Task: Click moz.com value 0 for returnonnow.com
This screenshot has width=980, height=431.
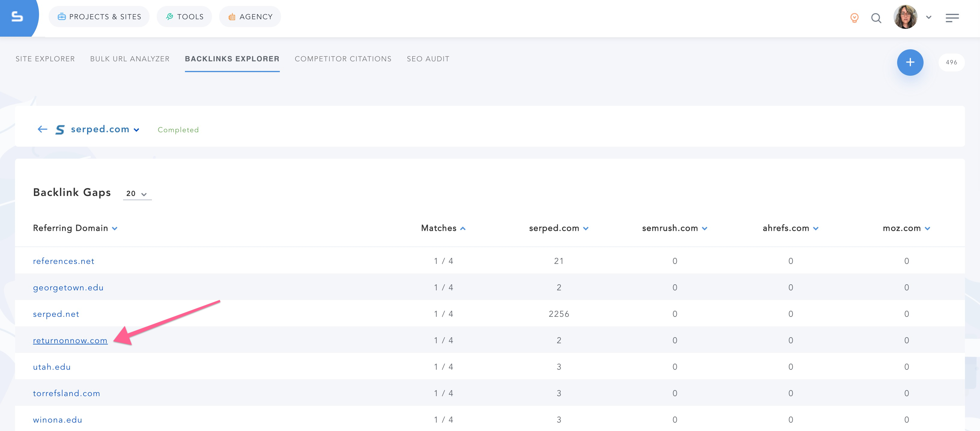Action: click(906, 341)
